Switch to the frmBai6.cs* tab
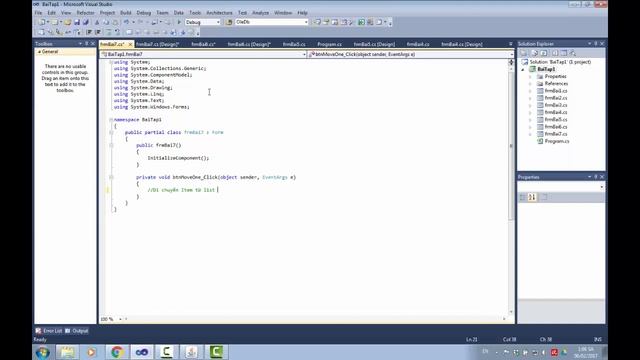Image resolution: width=640 pixels, height=360 pixels. coord(203,44)
